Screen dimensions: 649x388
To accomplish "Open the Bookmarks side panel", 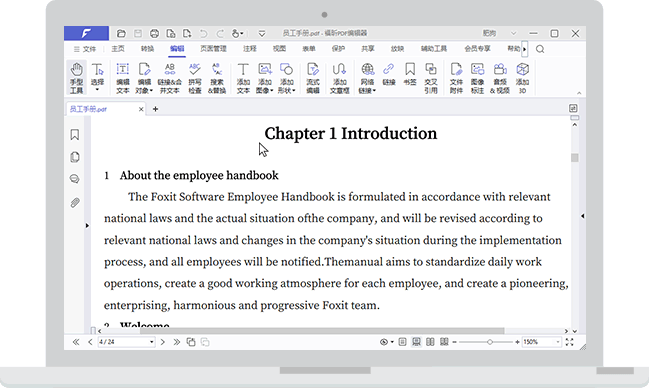I will [75, 135].
